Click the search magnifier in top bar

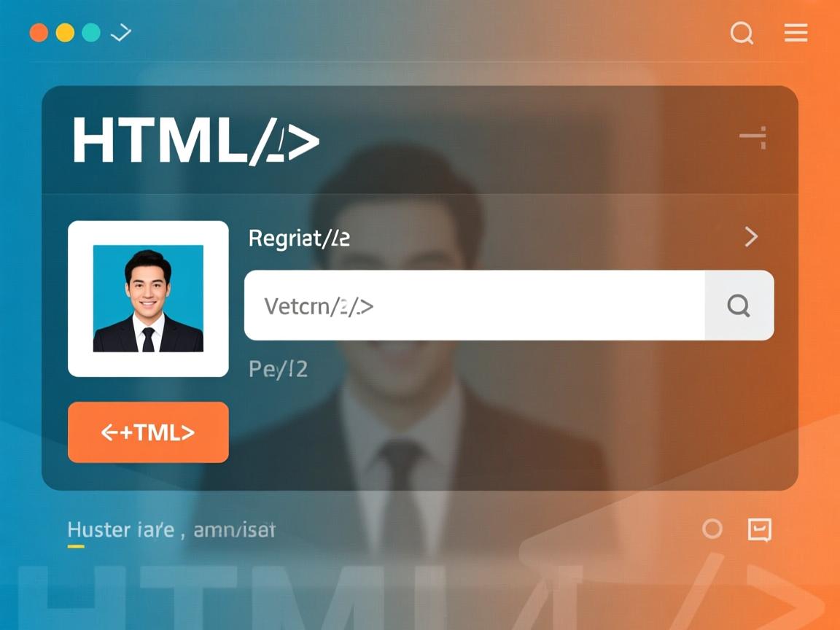click(742, 33)
